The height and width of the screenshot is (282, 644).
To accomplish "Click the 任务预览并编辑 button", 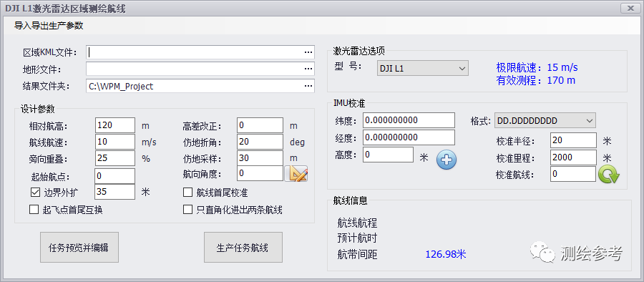I will [x=79, y=248].
